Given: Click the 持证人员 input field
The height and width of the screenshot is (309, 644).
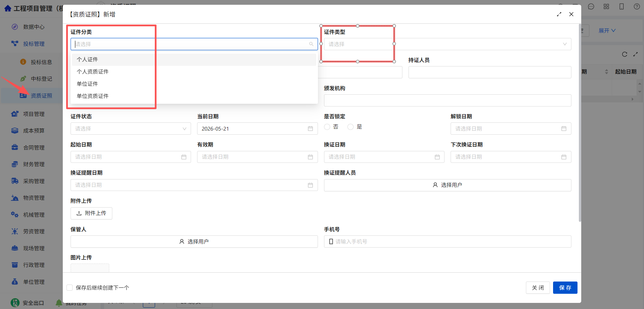Looking at the screenshot, I should click(490, 72).
